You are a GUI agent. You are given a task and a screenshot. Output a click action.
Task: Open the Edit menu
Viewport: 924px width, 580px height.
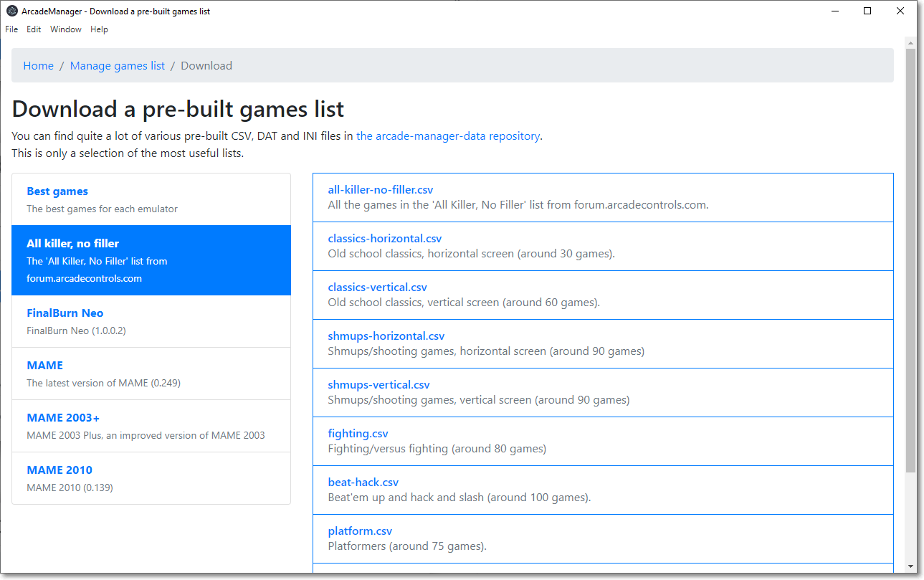point(34,29)
